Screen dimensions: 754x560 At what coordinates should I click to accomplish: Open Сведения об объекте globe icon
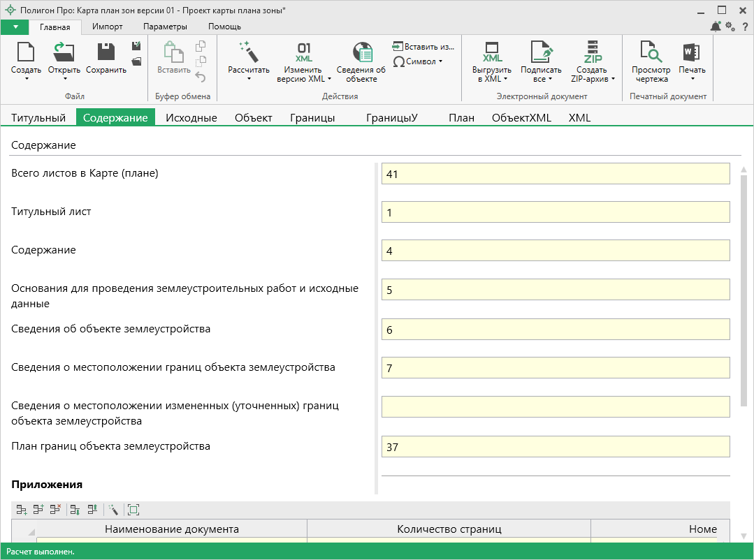tap(361, 52)
